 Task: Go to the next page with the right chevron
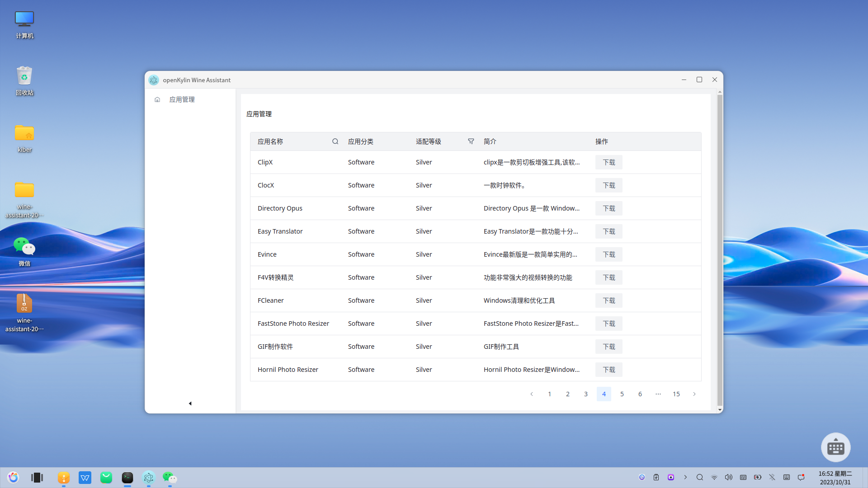694,394
